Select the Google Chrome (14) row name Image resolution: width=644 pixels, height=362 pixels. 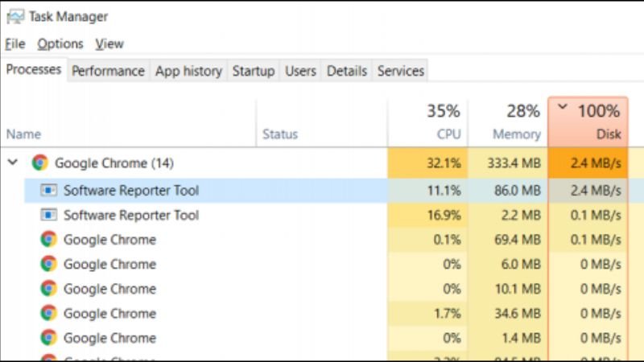coord(114,163)
